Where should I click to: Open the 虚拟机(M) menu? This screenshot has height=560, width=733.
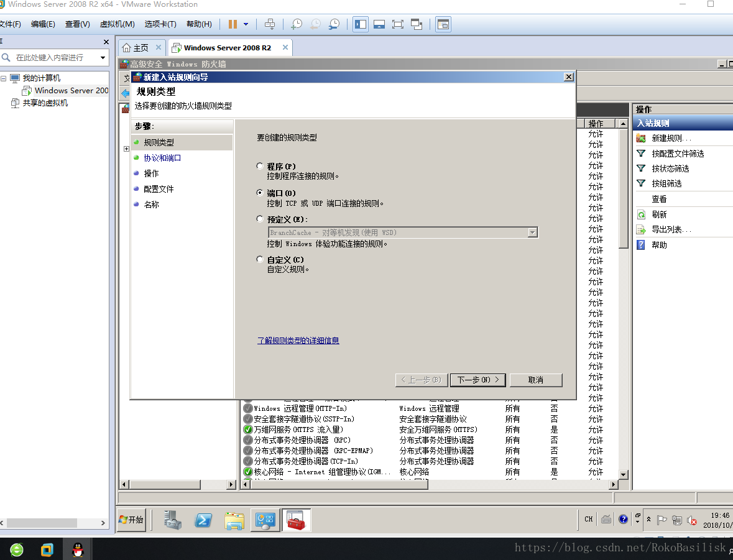coord(118,24)
